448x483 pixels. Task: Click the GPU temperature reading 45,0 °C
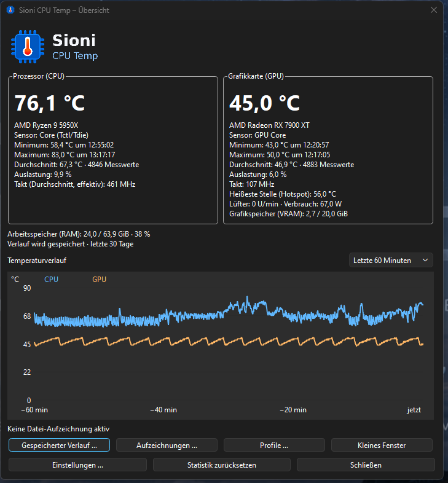264,103
